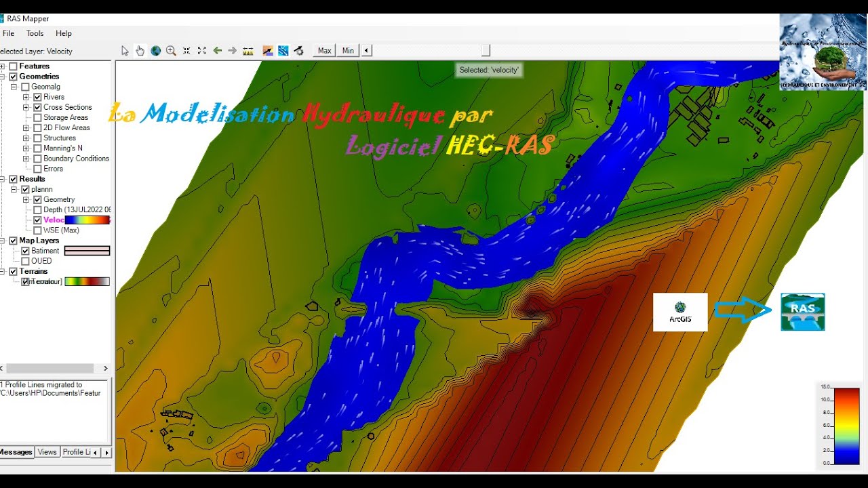
Task: Select the Errors layer label
Action: point(53,169)
